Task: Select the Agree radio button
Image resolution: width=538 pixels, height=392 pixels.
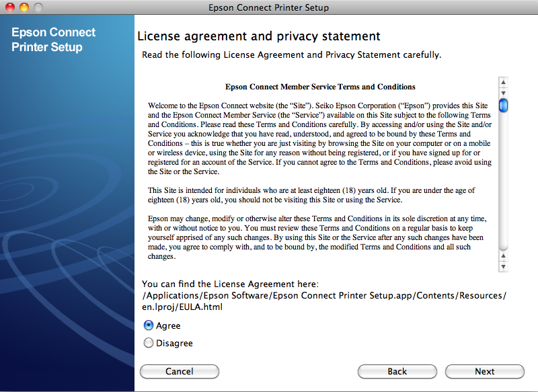Action: pyautogui.click(x=149, y=325)
